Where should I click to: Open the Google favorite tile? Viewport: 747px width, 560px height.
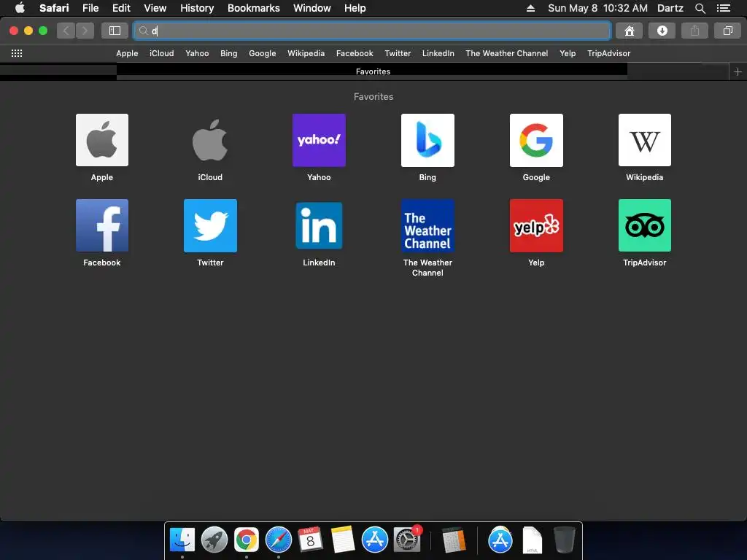click(536, 140)
